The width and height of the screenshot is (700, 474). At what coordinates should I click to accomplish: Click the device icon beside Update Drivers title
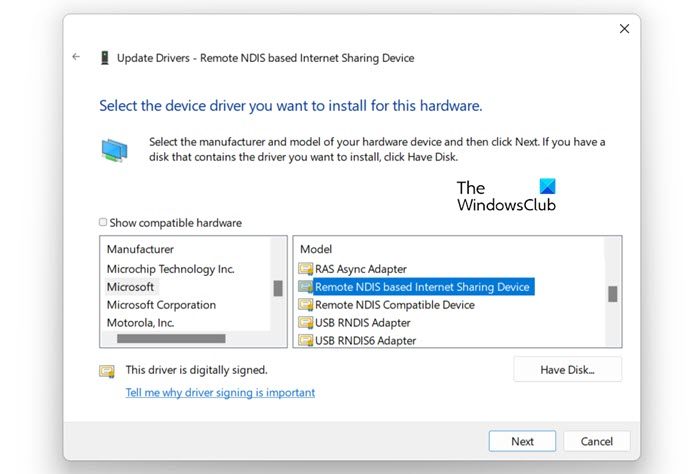[105, 58]
